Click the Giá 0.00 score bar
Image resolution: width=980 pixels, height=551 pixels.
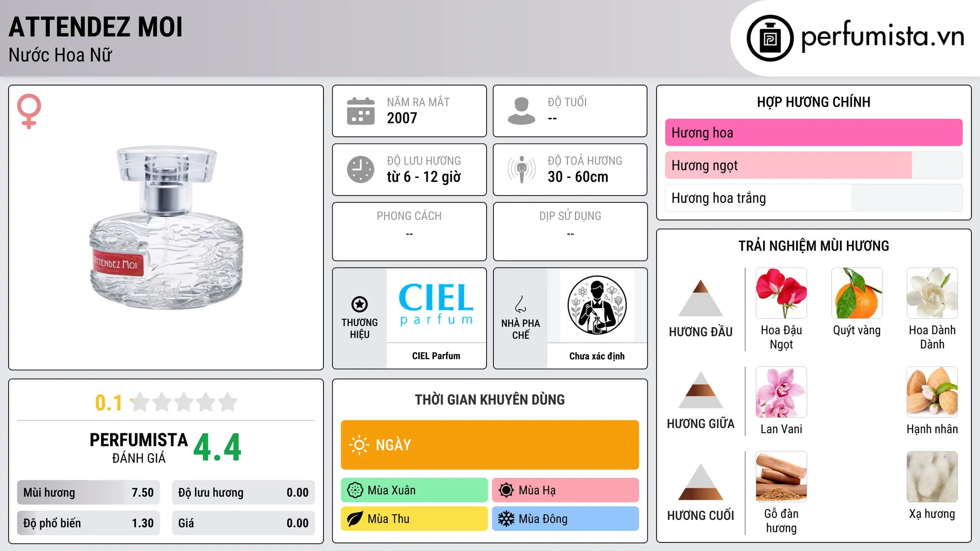(x=243, y=523)
